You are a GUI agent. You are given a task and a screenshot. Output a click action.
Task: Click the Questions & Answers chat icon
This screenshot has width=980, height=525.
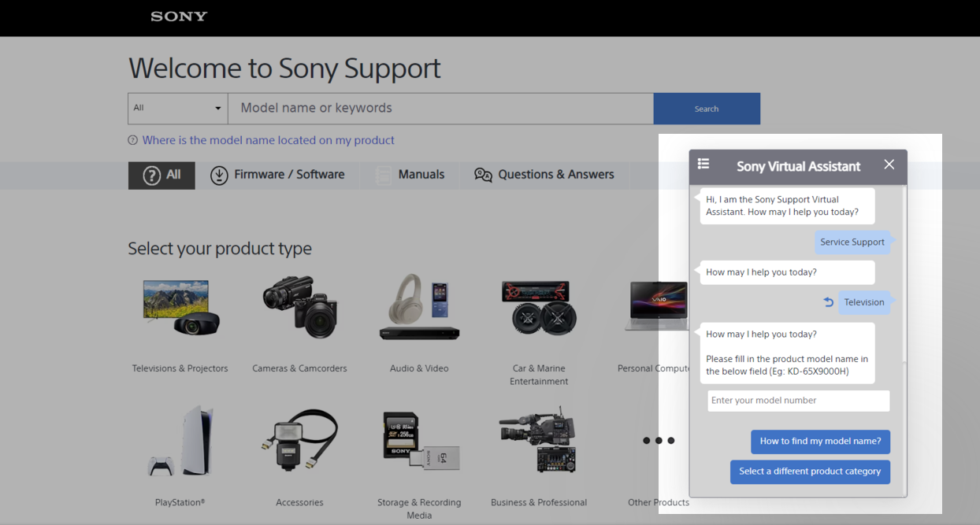[483, 175]
